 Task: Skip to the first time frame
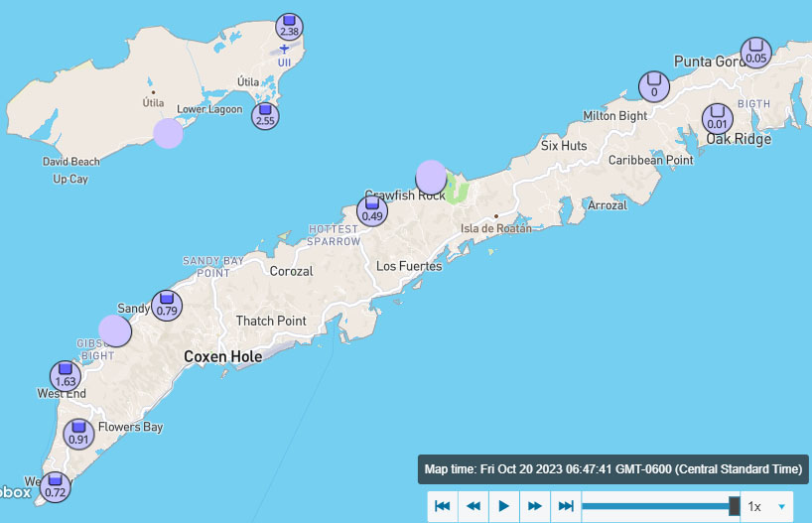click(x=443, y=506)
